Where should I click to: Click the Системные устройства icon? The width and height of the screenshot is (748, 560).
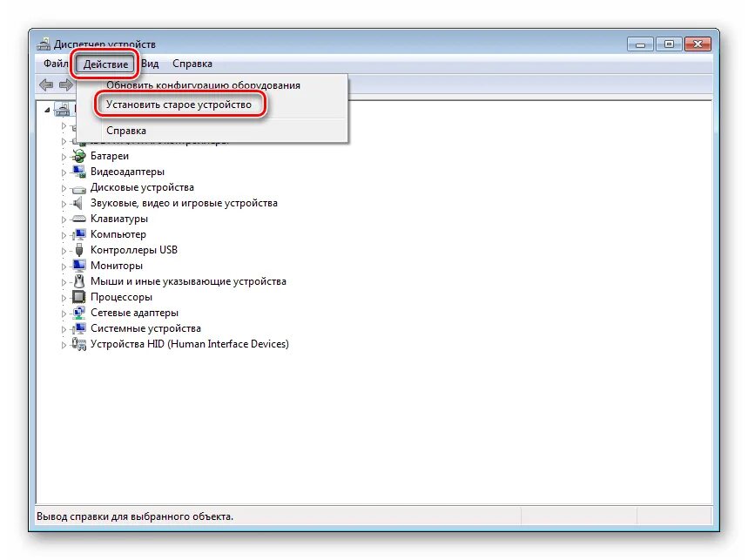pyautogui.click(x=78, y=328)
